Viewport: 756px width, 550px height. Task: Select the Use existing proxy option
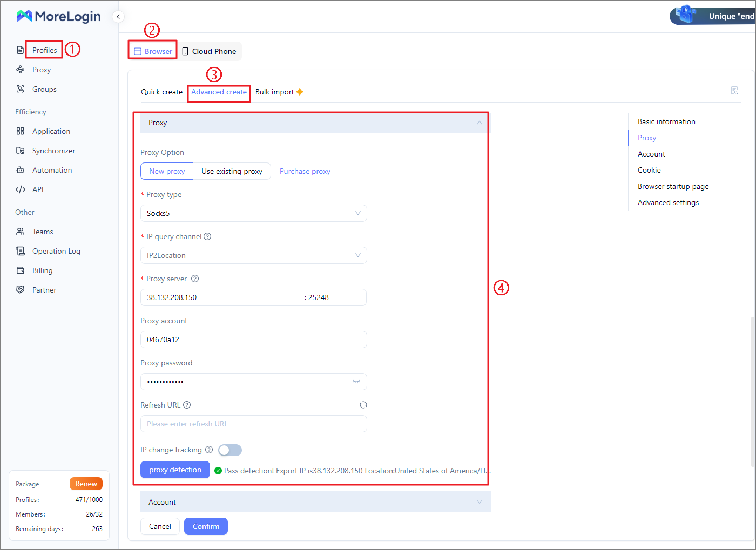[x=232, y=171]
